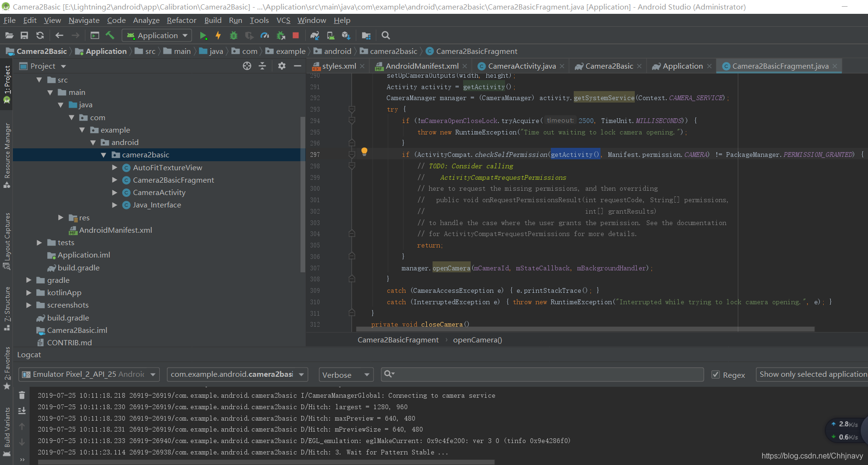Image resolution: width=868 pixels, height=465 pixels.
Task: Expand the tests folder
Action: (39, 242)
